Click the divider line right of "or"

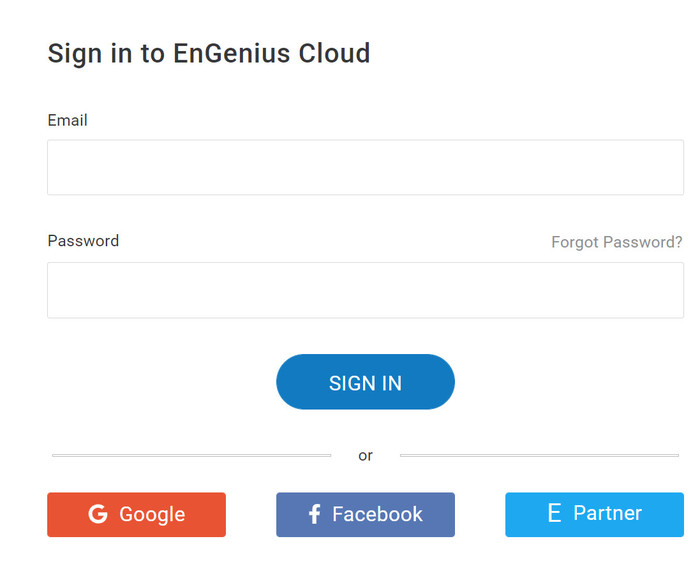[539, 456]
